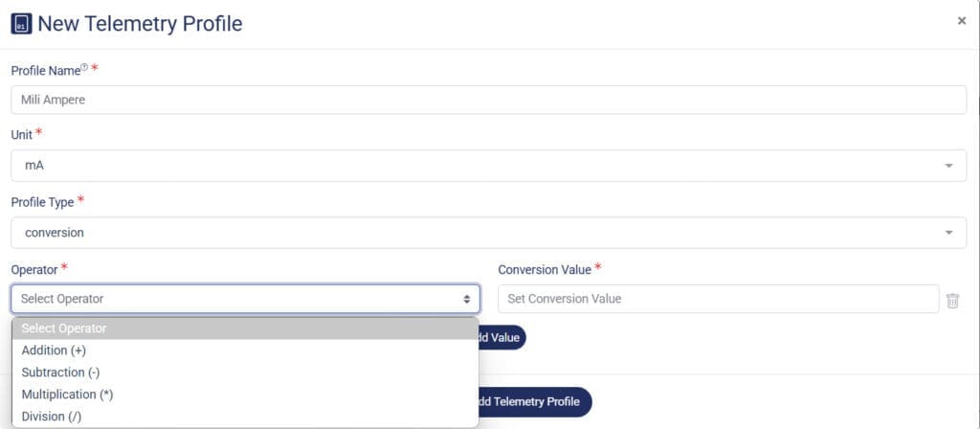
Task: Focus the Set Conversion Value input
Action: (718, 299)
